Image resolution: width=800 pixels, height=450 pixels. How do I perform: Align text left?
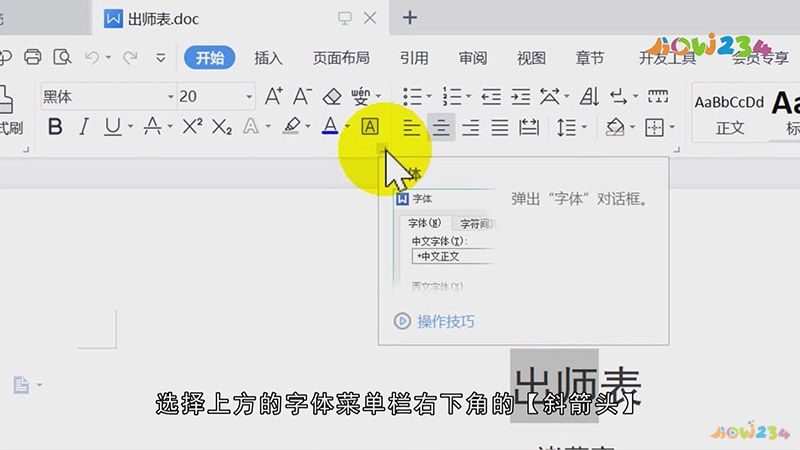coord(412,127)
